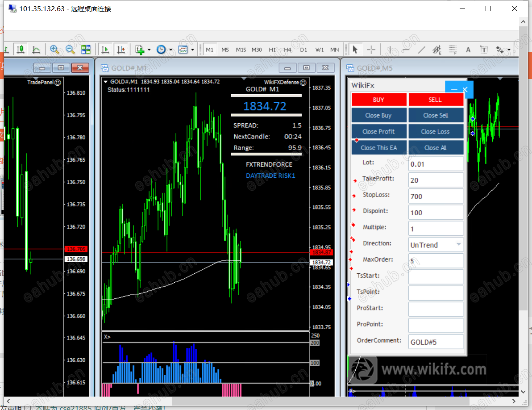
Task: Click the GOLD#,M1 chart window icon
Action: (x=104, y=68)
